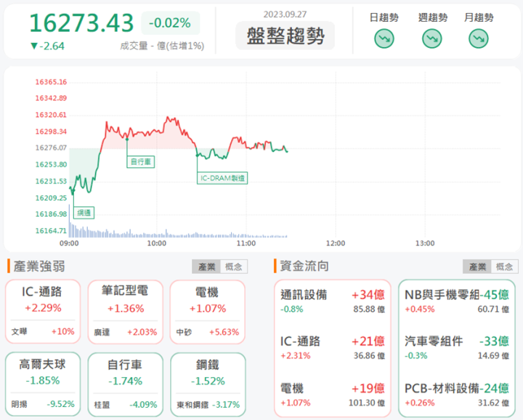Click the monthly trend (月趨勢) arrow icon
Screen dimensions: 523x420
click(479, 39)
